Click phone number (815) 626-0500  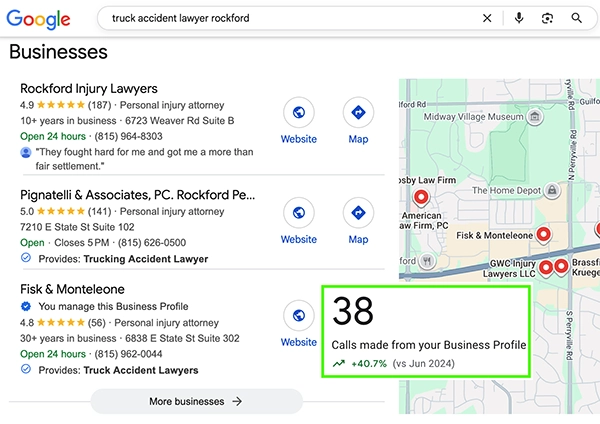[x=152, y=243]
